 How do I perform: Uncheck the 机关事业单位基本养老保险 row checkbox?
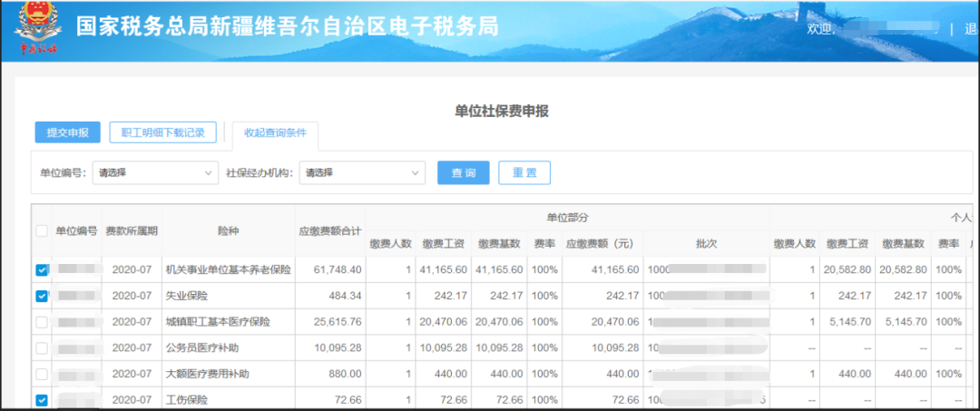tap(42, 269)
